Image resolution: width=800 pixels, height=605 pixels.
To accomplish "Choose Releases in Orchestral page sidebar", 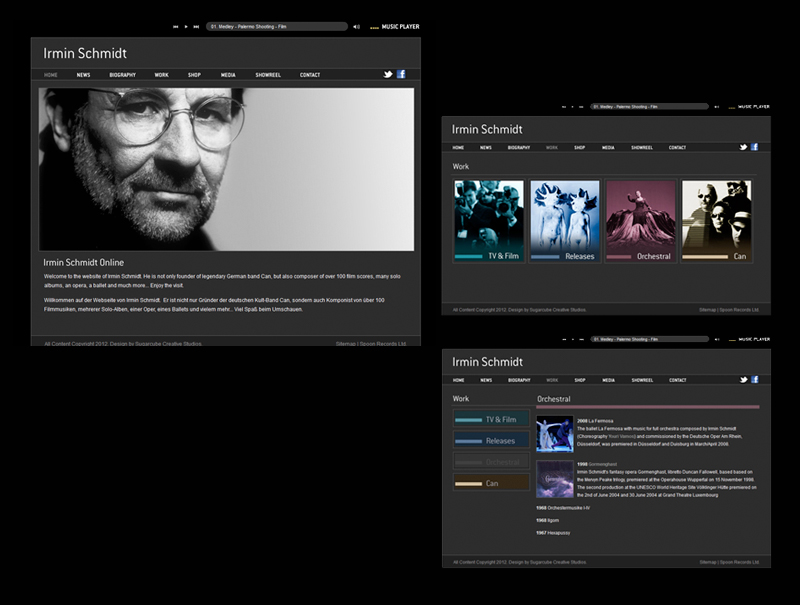I will point(491,441).
